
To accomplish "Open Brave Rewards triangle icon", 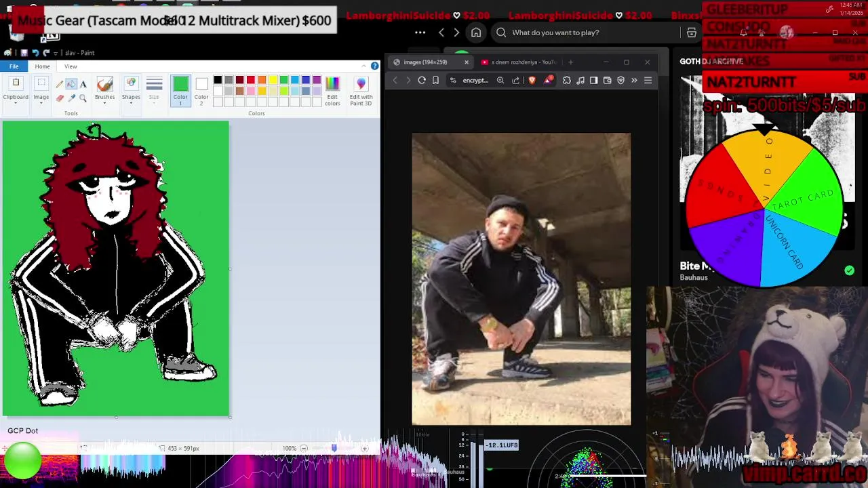I will 548,80.
